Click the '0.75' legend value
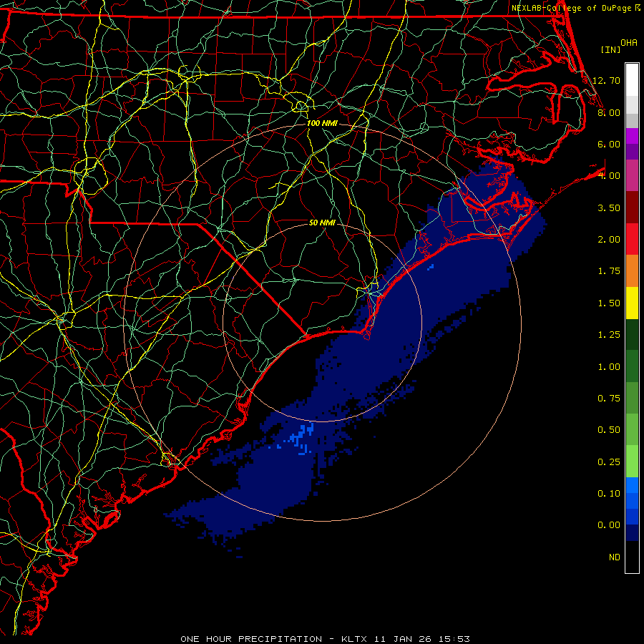The width and height of the screenshot is (644, 644). (x=609, y=399)
